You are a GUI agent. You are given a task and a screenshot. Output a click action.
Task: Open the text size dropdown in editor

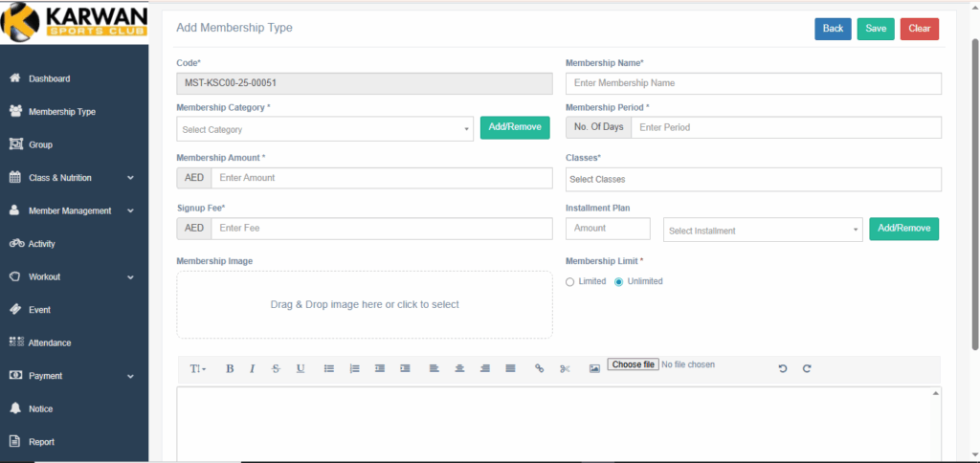197,368
